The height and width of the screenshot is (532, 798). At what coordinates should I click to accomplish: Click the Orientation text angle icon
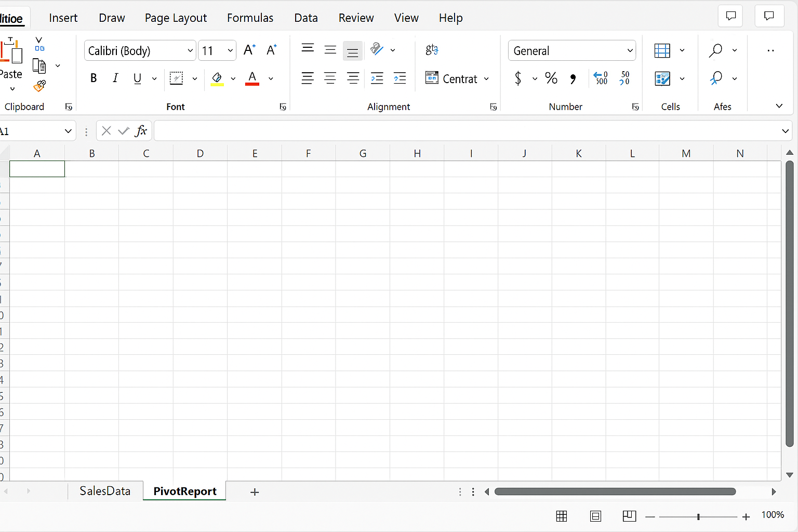click(x=377, y=49)
